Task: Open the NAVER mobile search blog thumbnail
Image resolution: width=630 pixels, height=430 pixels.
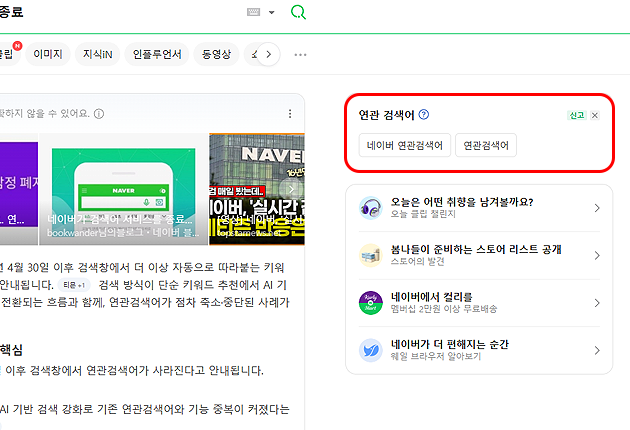Action: point(123,189)
